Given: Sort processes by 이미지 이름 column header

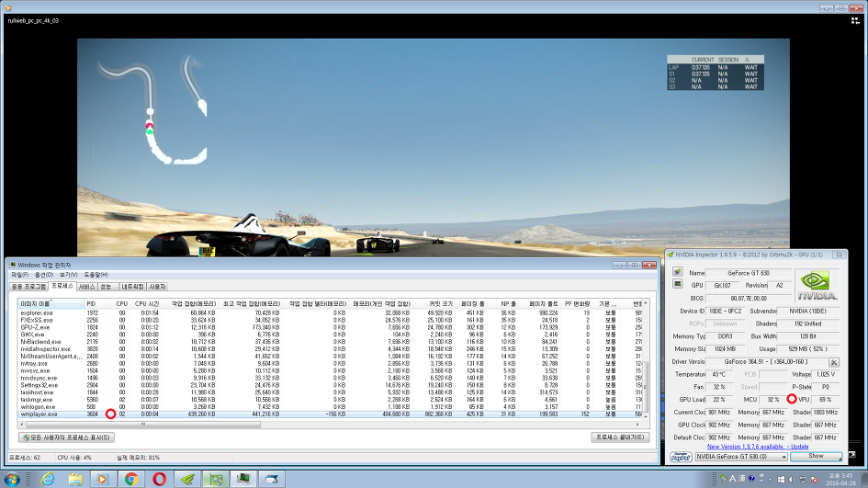Looking at the screenshot, I should pos(51,303).
